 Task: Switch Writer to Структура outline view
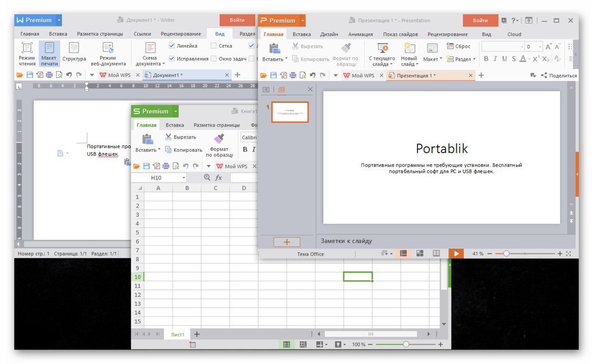coord(74,52)
